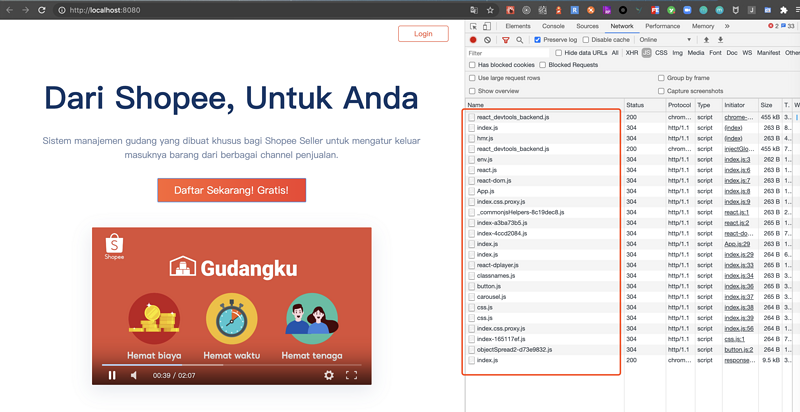Click the gray J extension icon
The height and width of the screenshot is (412, 800).
pos(752,10)
